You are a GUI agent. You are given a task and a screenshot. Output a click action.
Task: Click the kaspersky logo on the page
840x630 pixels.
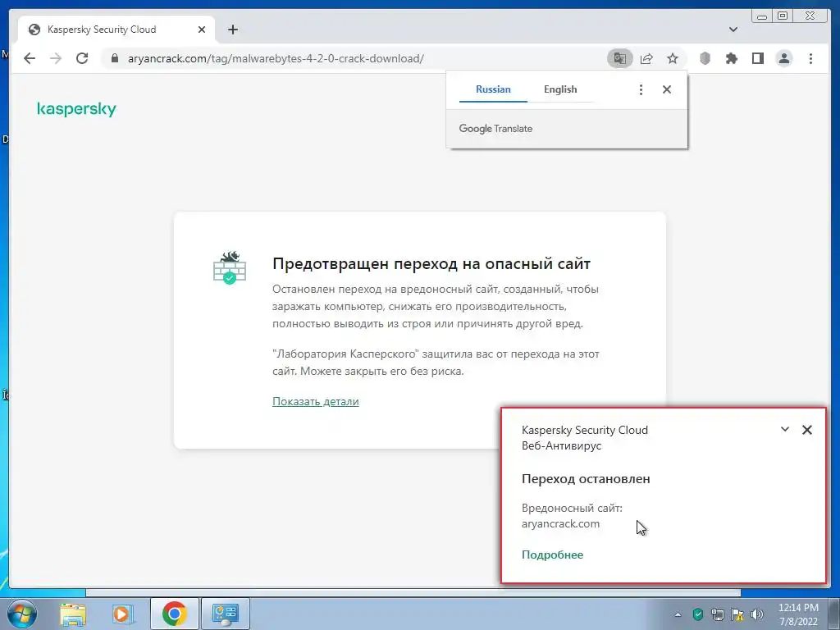click(x=76, y=109)
